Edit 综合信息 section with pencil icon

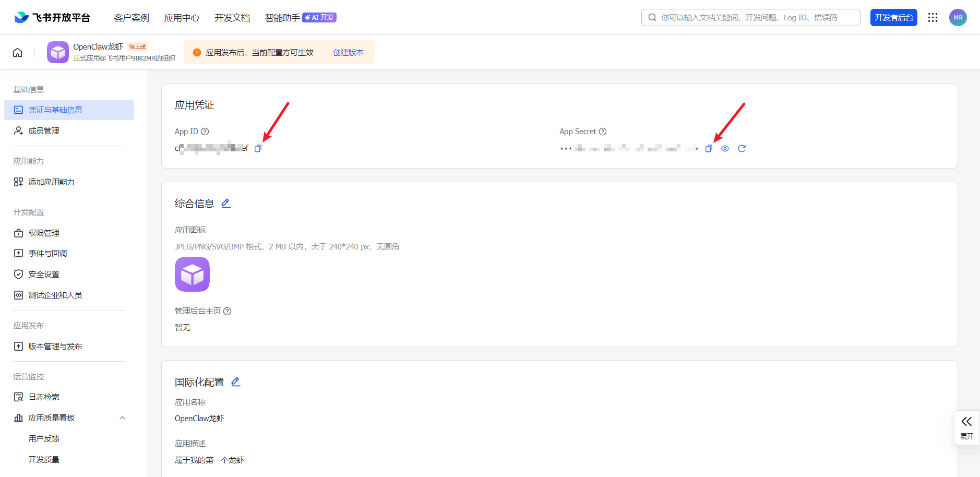click(x=226, y=204)
